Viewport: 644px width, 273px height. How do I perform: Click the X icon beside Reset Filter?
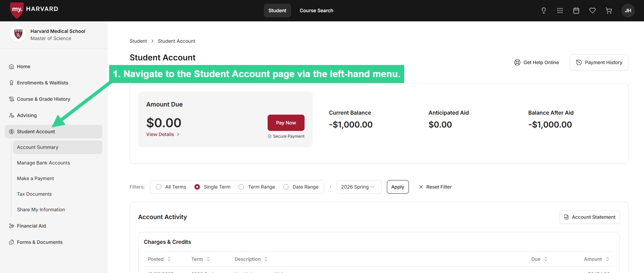click(x=421, y=187)
